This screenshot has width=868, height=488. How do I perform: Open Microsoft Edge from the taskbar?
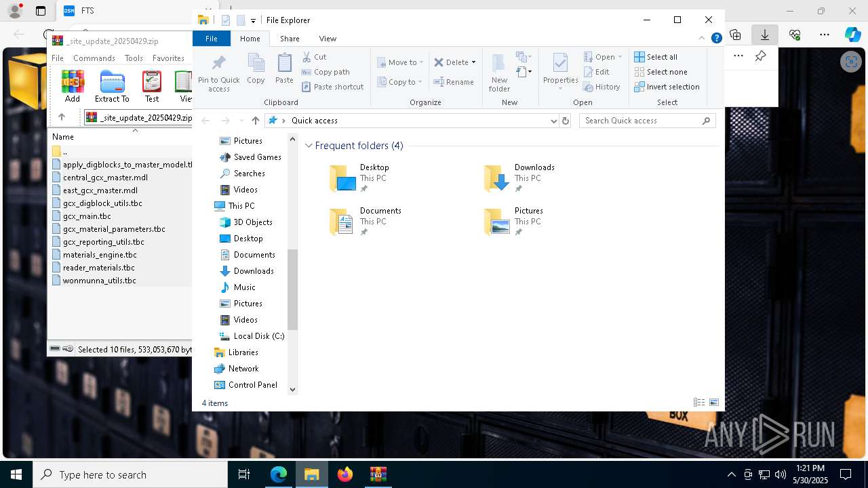point(279,474)
